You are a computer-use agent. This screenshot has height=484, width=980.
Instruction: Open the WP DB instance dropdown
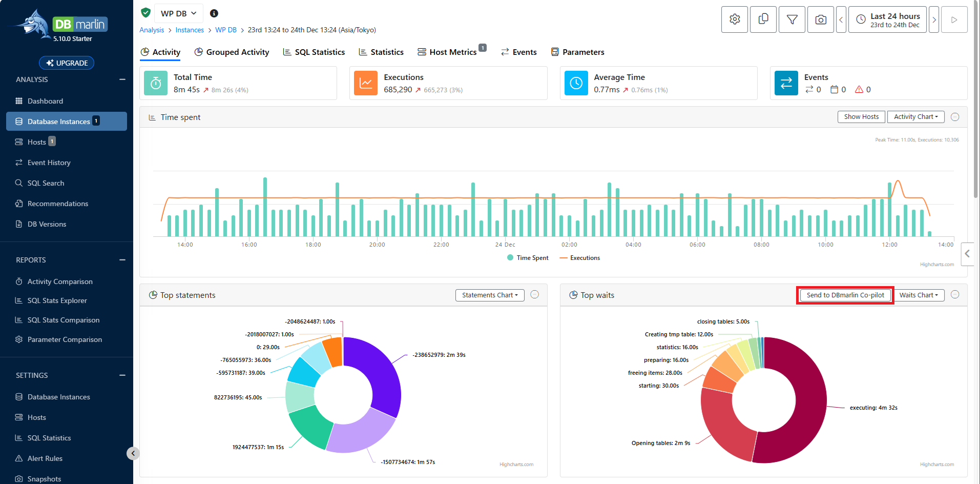coord(179,13)
